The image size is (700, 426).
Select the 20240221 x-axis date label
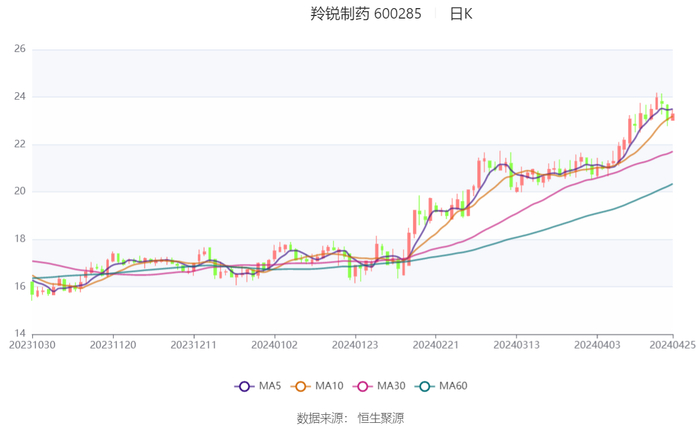pos(435,345)
